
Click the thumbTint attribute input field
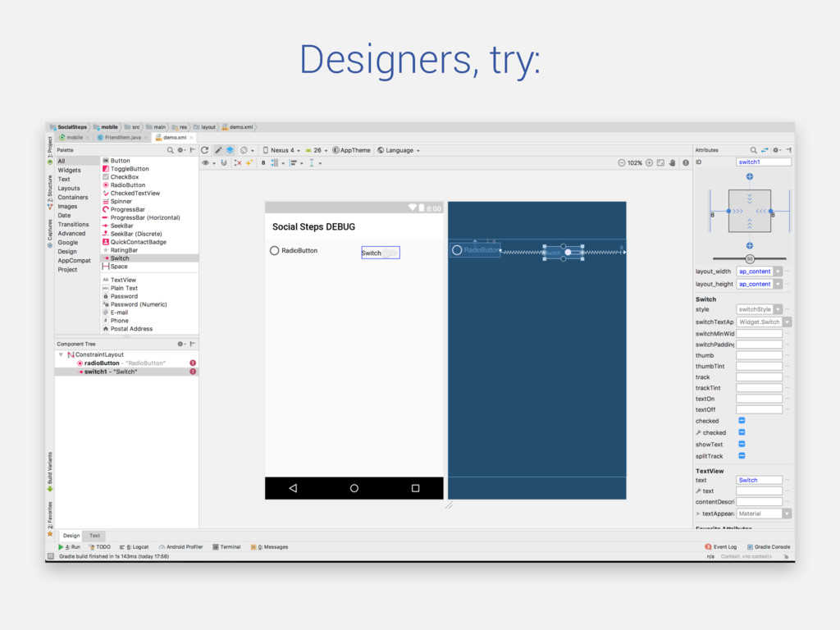(x=759, y=367)
